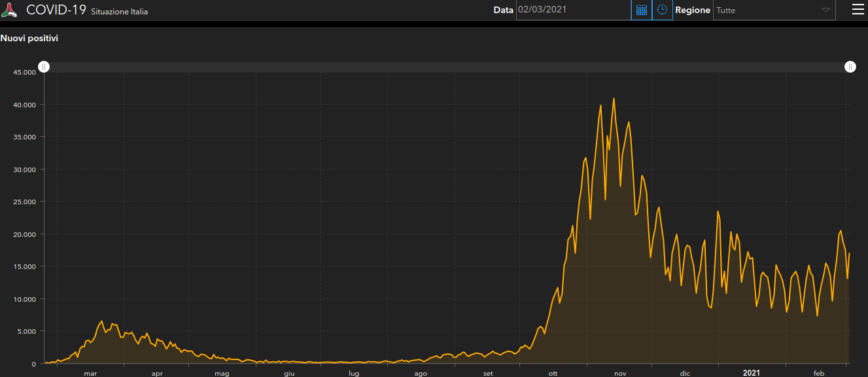Click the 'Nuovi positivi' chart title

[x=29, y=39]
